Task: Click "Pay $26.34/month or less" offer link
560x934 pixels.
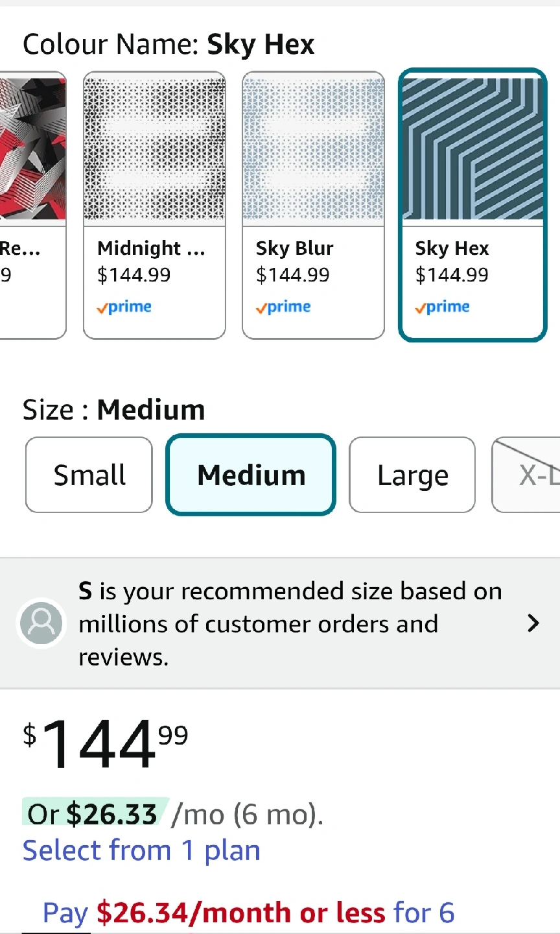Action: click(x=248, y=913)
